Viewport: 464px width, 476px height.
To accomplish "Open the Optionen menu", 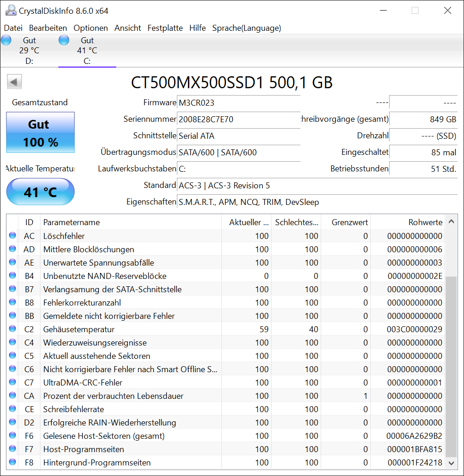I will click(91, 28).
